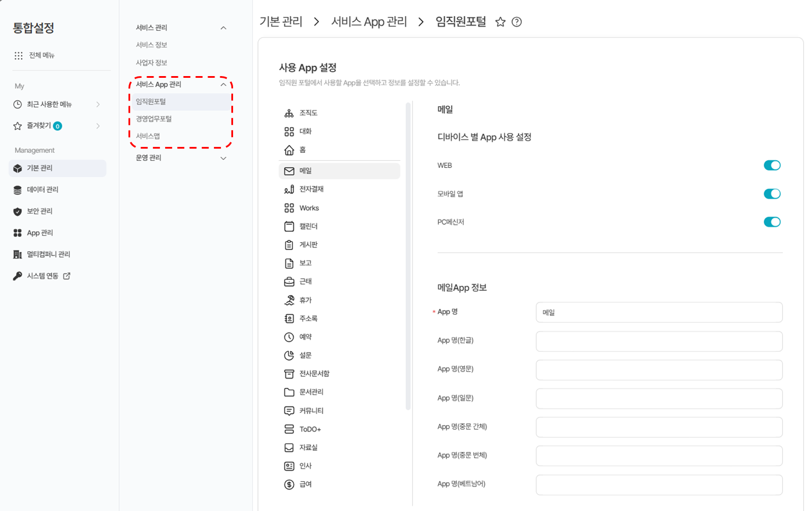Choose the 휴가 app icon
This screenshot has width=812, height=511.
pyautogui.click(x=289, y=300)
